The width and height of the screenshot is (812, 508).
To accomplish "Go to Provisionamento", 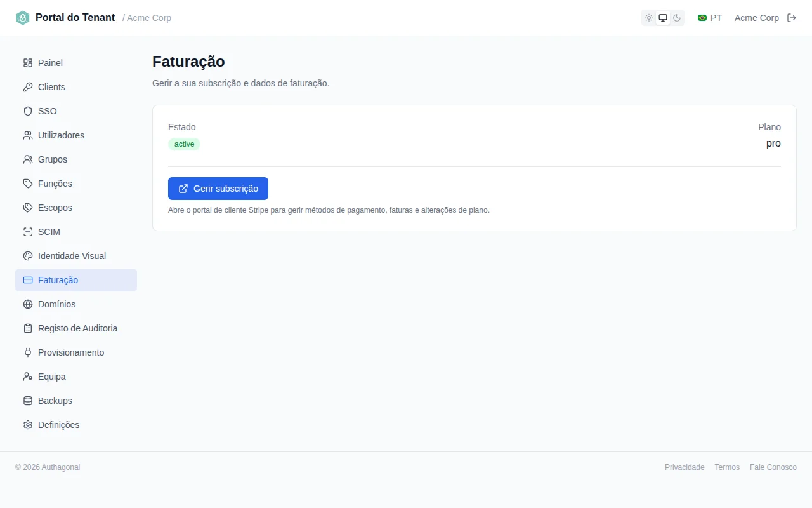I will click(76, 352).
